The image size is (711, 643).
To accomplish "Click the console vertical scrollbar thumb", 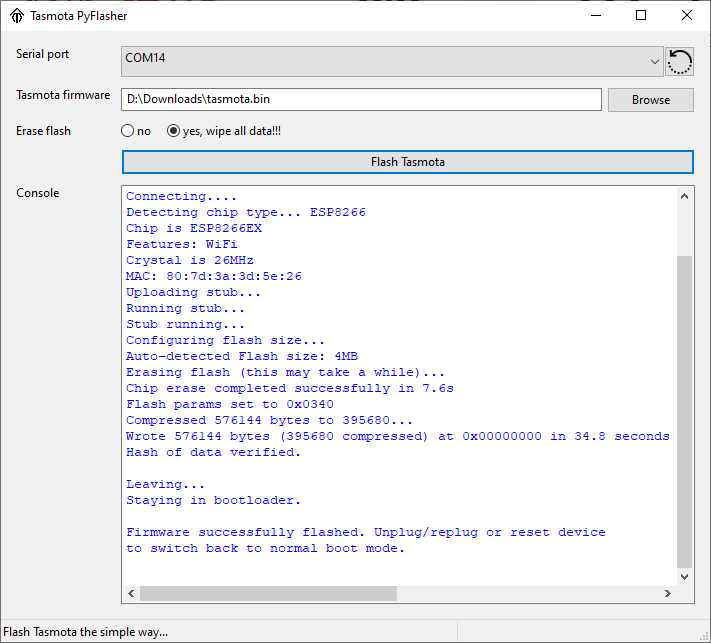I will (685, 412).
